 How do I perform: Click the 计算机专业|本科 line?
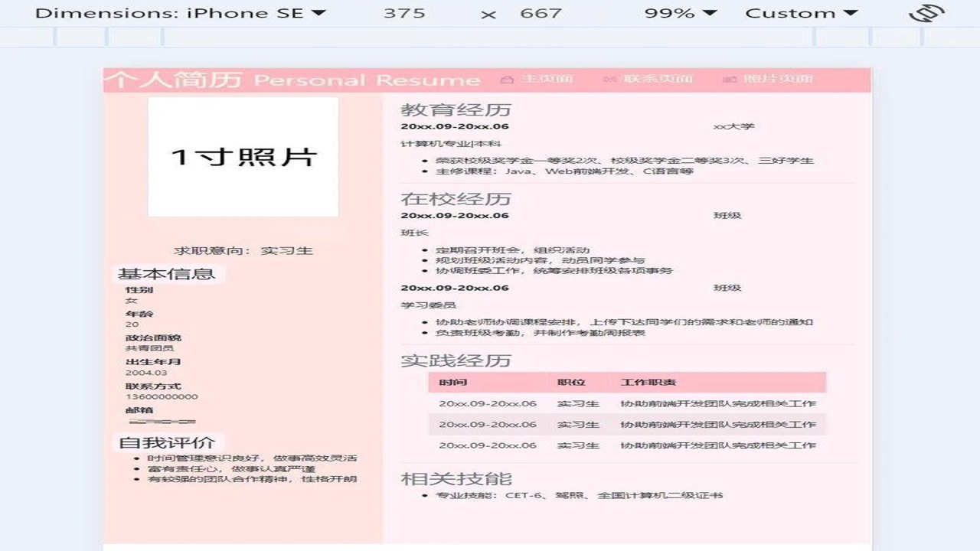[451, 144]
